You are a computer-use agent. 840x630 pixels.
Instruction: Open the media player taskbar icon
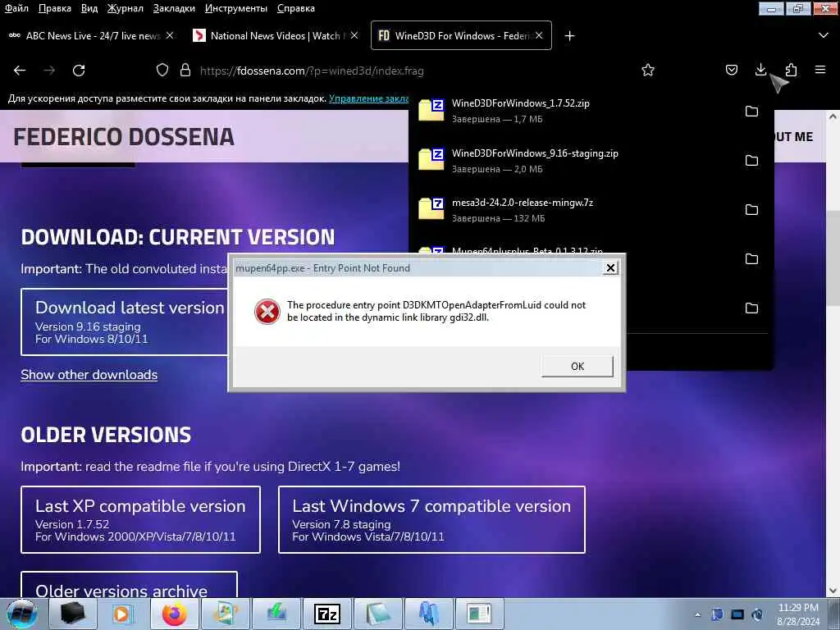(123, 614)
